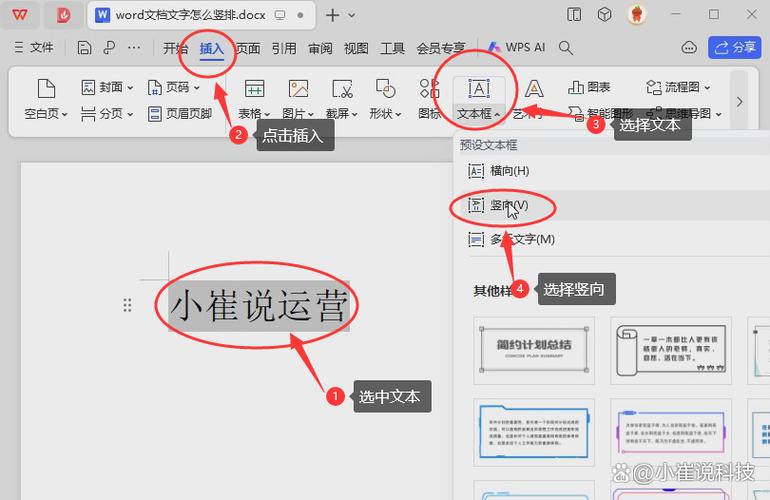Toggle the sidebar panel layout icon
The width and height of the screenshot is (770, 500).
click(x=574, y=15)
